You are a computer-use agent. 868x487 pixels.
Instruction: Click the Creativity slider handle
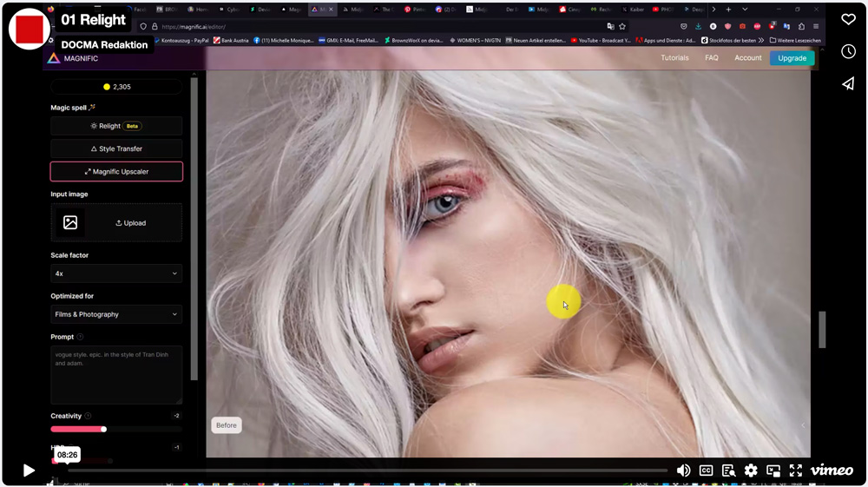pos(103,429)
